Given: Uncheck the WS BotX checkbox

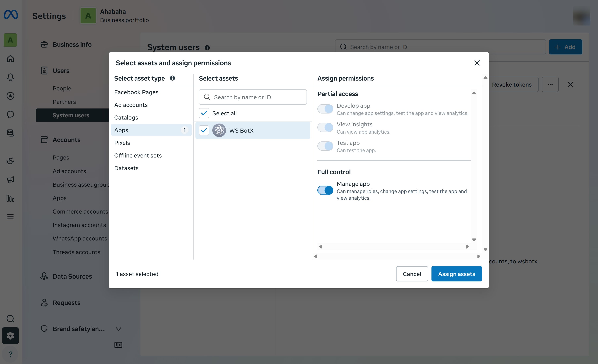Looking at the screenshot, I should [204, 130].
